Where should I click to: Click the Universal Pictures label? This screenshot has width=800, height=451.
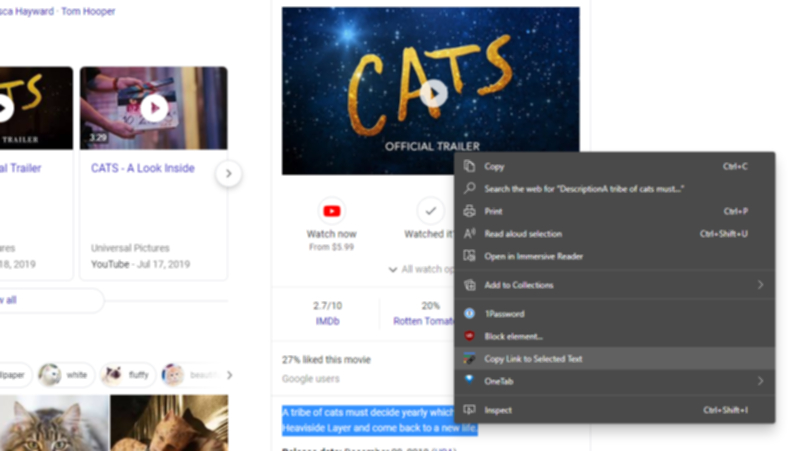[x=130, y=248]
